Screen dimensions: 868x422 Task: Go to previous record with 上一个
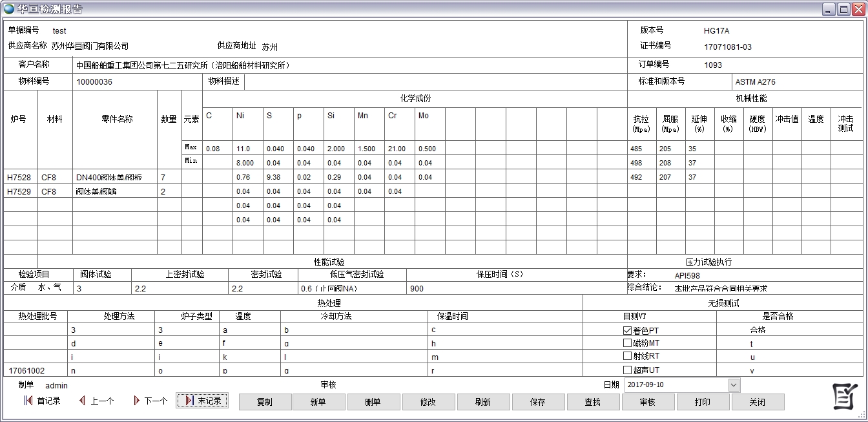click(x=83, y=401)
